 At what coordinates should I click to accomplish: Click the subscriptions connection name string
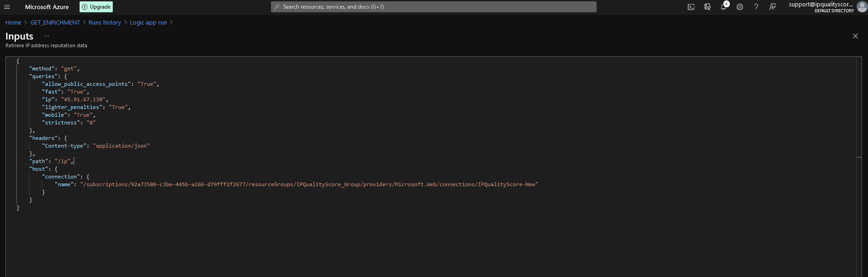(x=309, y=184)
